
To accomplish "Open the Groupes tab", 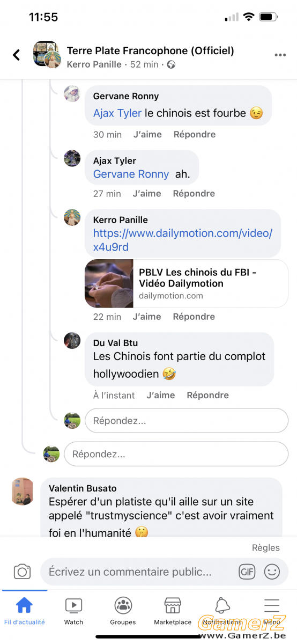I will pyautogui.click(x=123, y=611).
